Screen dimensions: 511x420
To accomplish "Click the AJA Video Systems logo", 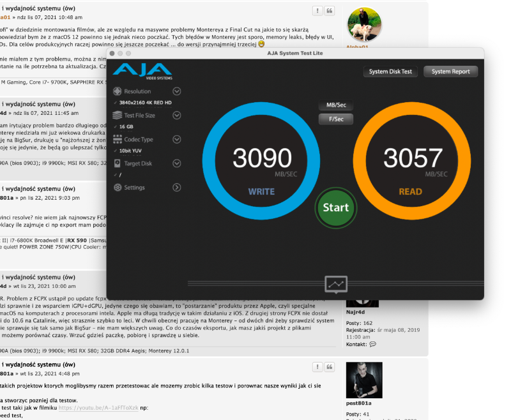I will 142,71.
